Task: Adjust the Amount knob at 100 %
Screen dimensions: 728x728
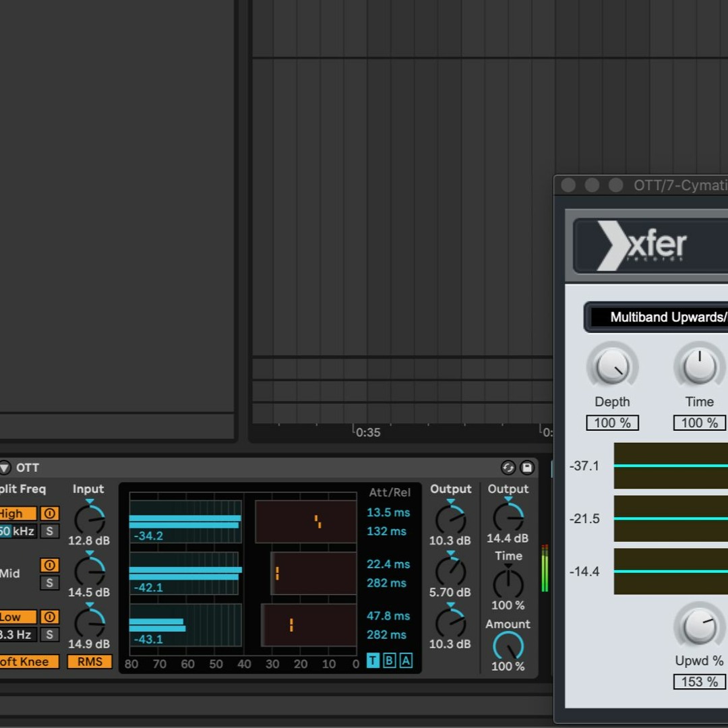Action: coord(508,645)
